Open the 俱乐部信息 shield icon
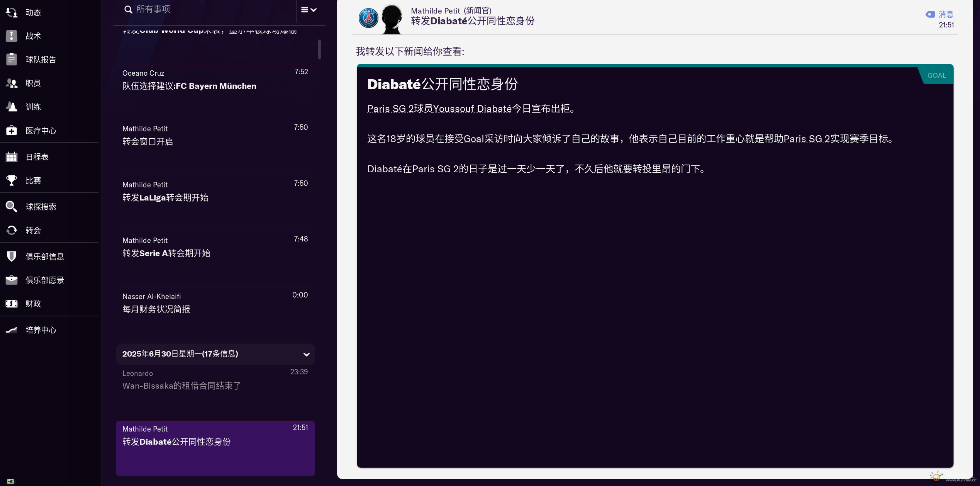This screenshot has height=486, width=980. click(x=12, y=257)
